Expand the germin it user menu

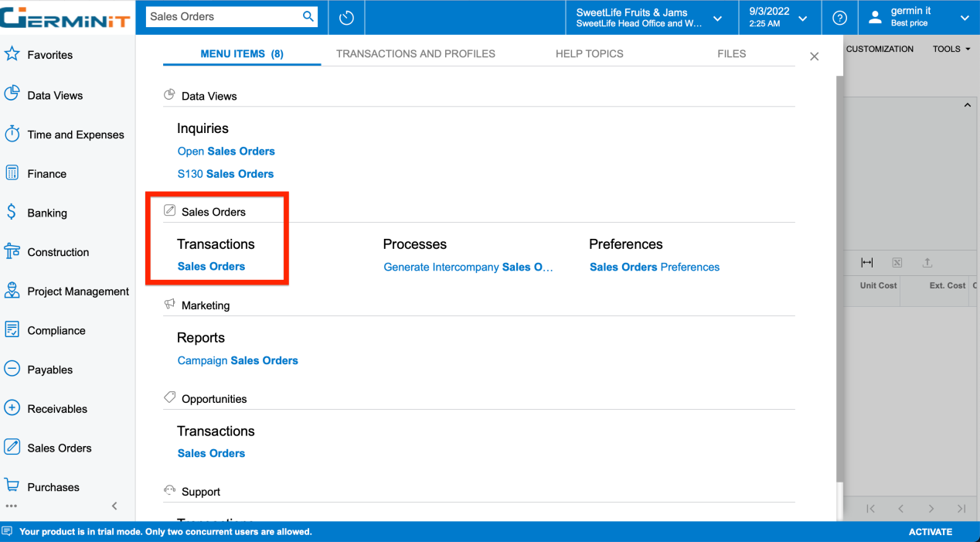[964, 18]
